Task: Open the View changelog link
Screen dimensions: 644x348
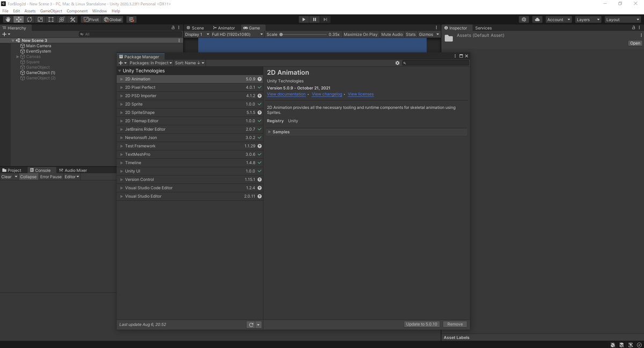Action: click(327, 94)
